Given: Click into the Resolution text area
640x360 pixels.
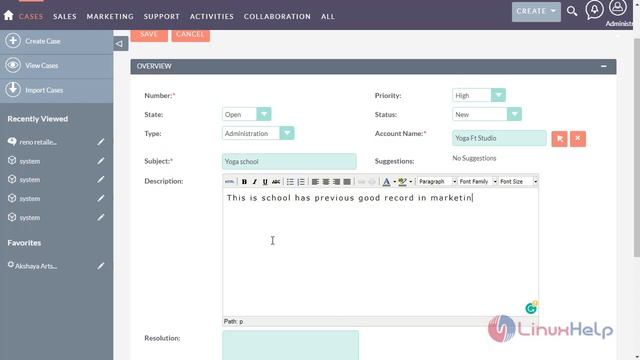Looking at the screenshot, I should [291, 345].
